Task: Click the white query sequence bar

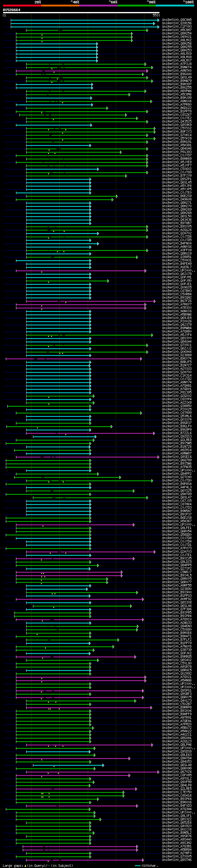Action: (81, 12)
